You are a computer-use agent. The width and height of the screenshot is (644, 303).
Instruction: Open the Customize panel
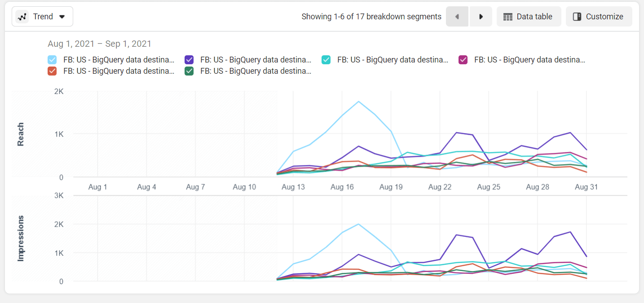click(599, 17)
